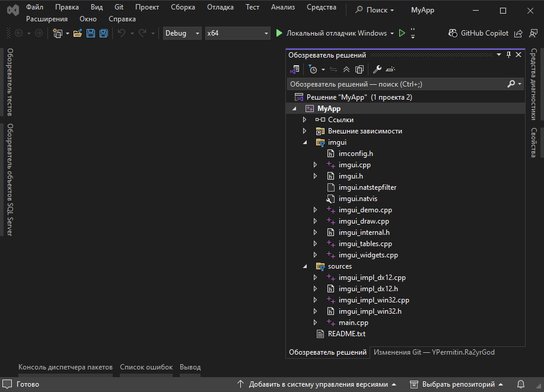Expand the main.cpp node
This screenshot has height=392, width=544.
coord(315,323)
